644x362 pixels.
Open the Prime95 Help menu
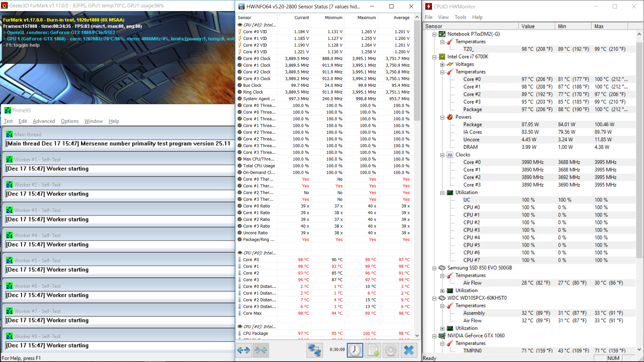pyautogui.click(x=114, y=121)
